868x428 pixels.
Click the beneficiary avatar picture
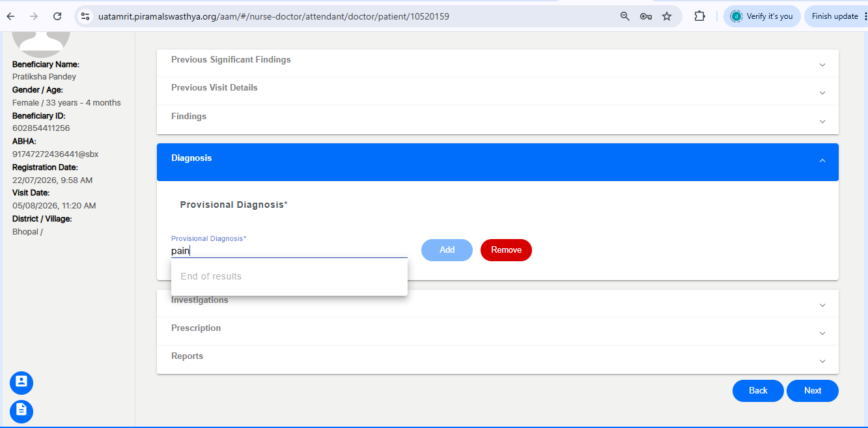[x=41, y=44]
